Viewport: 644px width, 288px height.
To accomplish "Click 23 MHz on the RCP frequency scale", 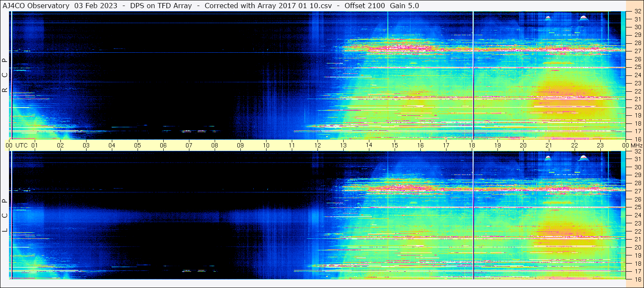I will pyautogui.click(x=637, y=83).
